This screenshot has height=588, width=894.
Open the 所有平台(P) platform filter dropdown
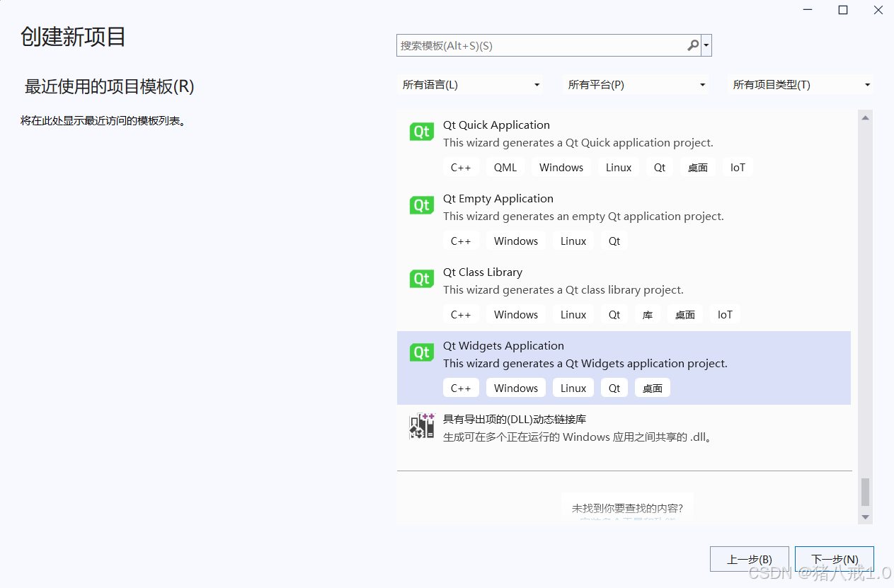pos(636,85)
